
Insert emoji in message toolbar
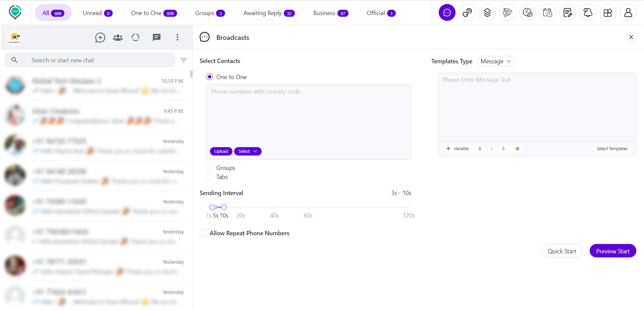click(517, 149)
